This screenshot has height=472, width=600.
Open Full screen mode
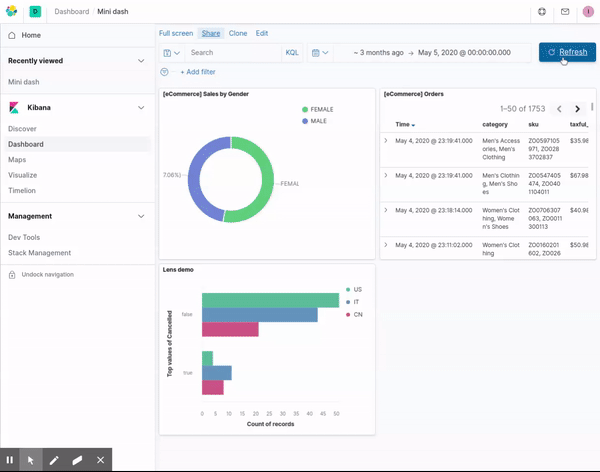pyautogui.click(x=176, y=33)
